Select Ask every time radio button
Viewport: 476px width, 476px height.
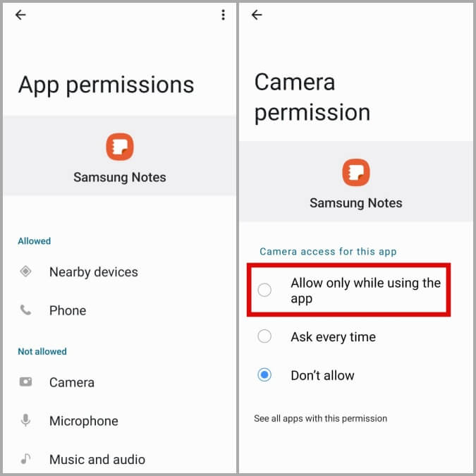click(x=264, y=336)
